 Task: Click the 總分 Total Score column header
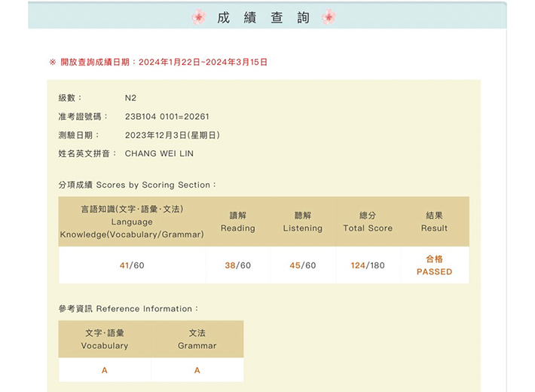pyautogui.click(x=368, y=222)
